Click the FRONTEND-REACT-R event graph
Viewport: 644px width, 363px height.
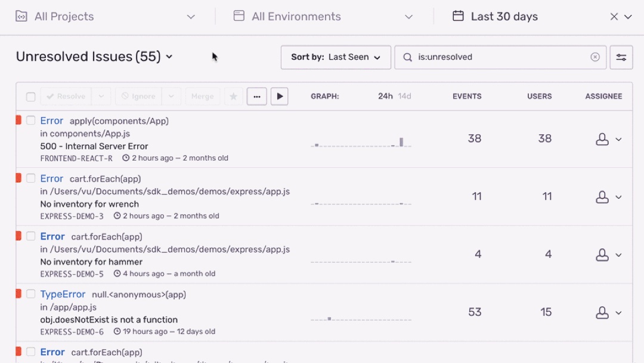(x=361, y=142)
